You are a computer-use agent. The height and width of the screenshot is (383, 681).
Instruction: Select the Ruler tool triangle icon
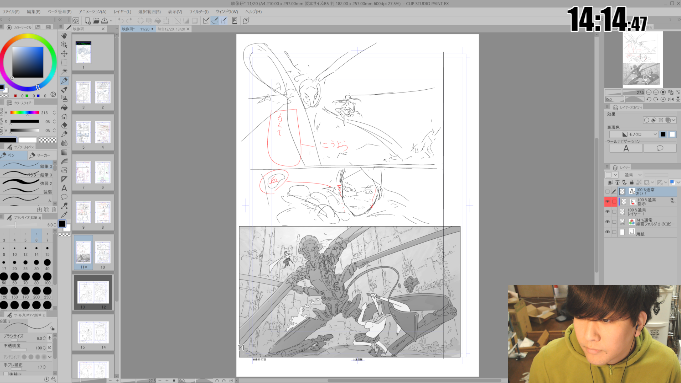click(64, 179)
